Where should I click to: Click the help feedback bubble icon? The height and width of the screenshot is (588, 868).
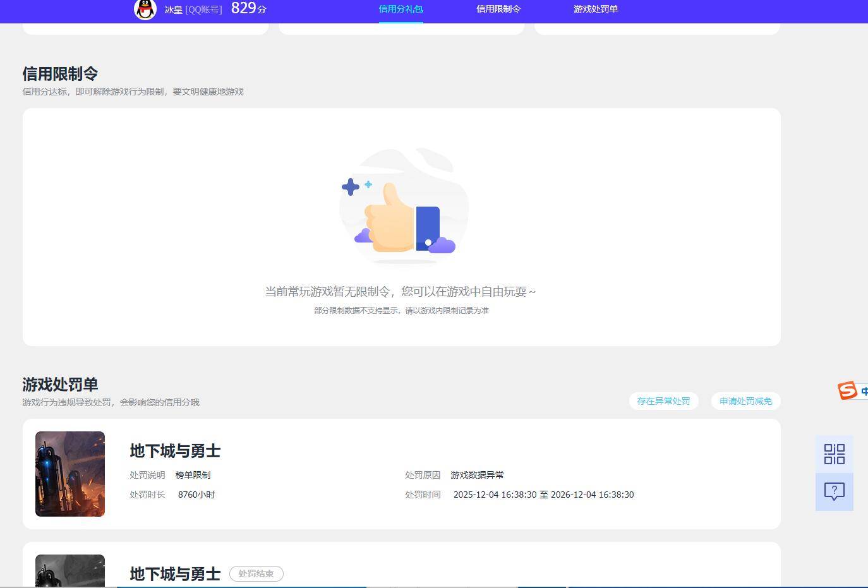[x=834, y=491]
